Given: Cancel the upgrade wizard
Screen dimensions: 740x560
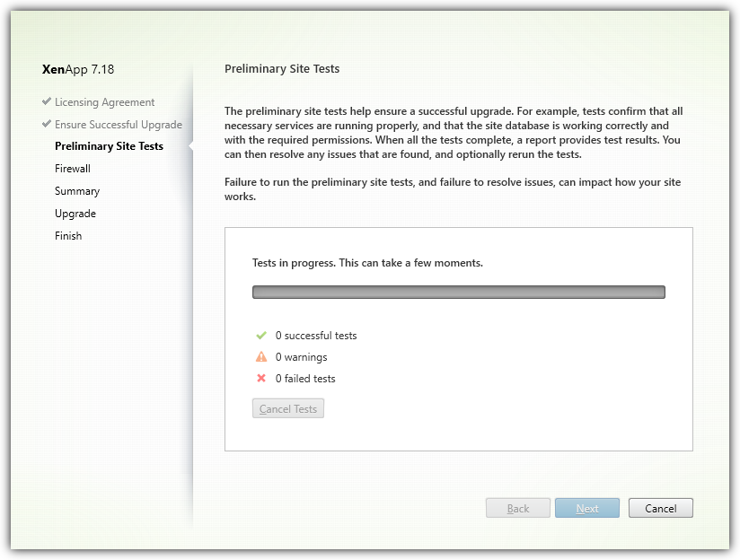Looking at the screenshot, I should point(660,508).
